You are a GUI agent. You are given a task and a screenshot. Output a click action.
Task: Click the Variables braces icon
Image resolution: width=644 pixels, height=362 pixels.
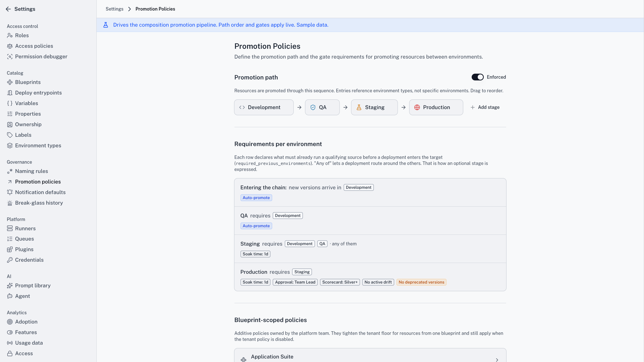tap(10, 103)
